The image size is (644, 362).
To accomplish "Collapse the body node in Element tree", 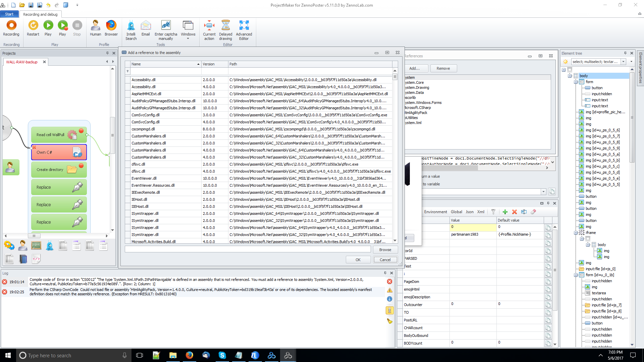I will pyautogui.click(x=570, y=76).
